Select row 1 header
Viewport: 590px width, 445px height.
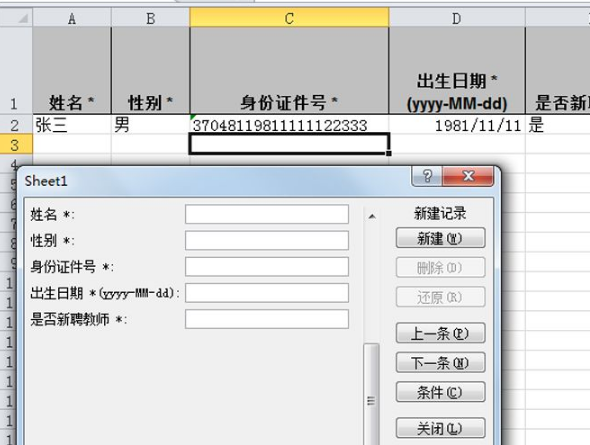coord(16,71)
